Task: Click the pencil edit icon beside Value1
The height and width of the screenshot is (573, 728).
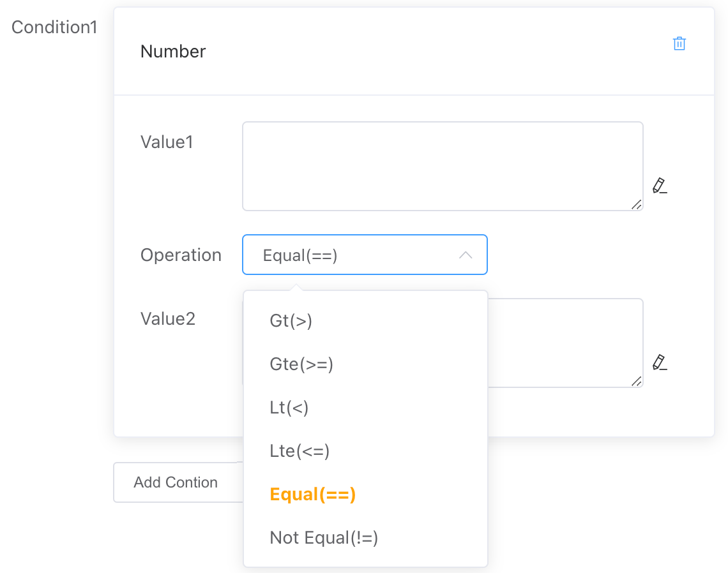Action: click(x=659, y=186)
